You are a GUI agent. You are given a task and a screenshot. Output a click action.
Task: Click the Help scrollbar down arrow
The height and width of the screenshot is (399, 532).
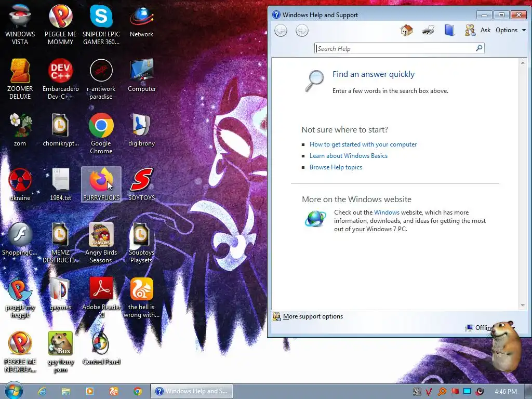523,305
